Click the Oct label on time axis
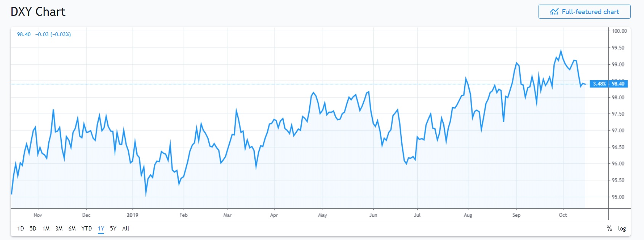 [563, 215]
